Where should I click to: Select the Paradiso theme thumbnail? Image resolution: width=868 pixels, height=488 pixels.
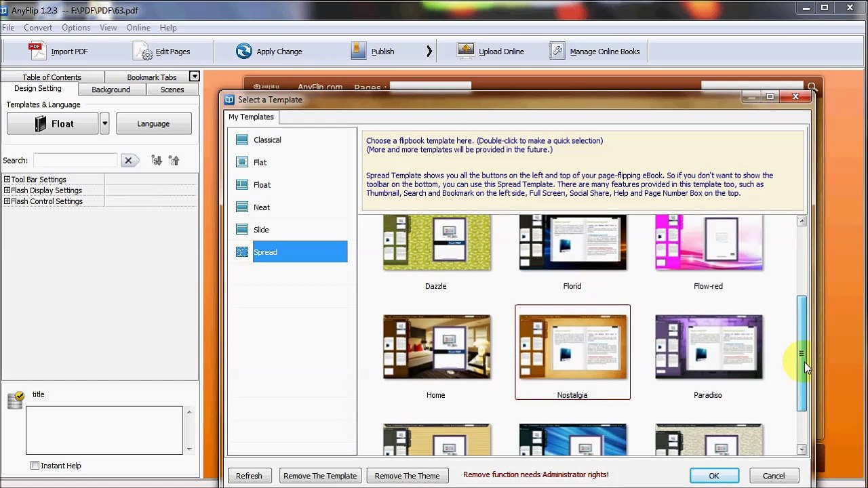point(709,347)
